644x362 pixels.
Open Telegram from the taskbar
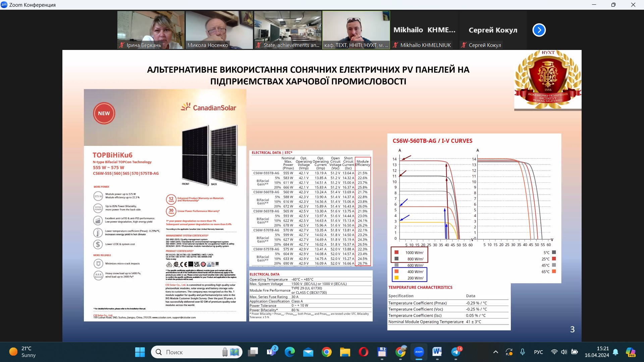click(x=456, y=352)
